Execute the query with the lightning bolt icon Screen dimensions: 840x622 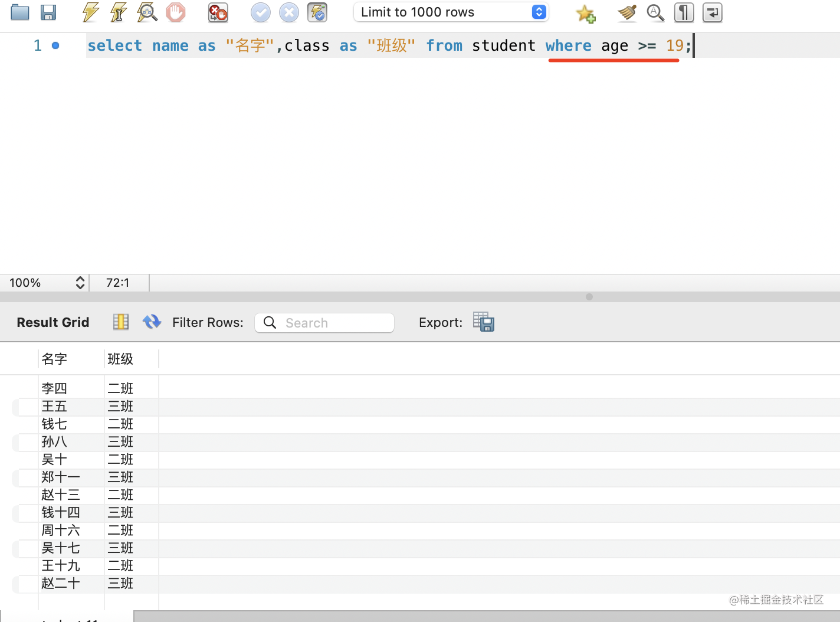coord(90,12)
